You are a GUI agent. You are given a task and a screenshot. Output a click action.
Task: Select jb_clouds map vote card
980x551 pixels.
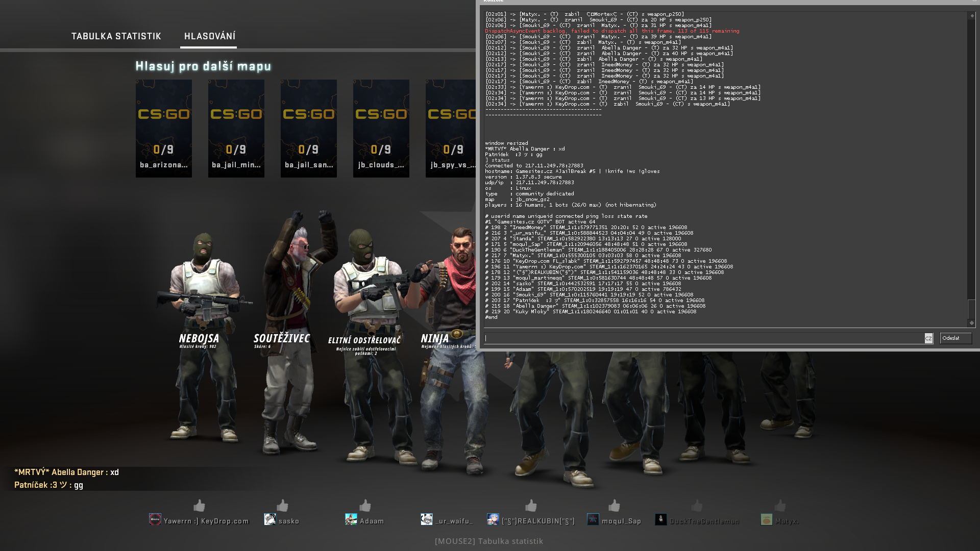381,128
